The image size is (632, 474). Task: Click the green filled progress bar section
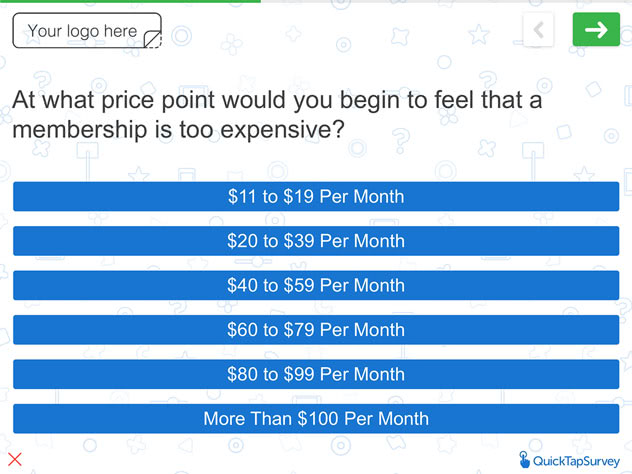click(130, 1)
